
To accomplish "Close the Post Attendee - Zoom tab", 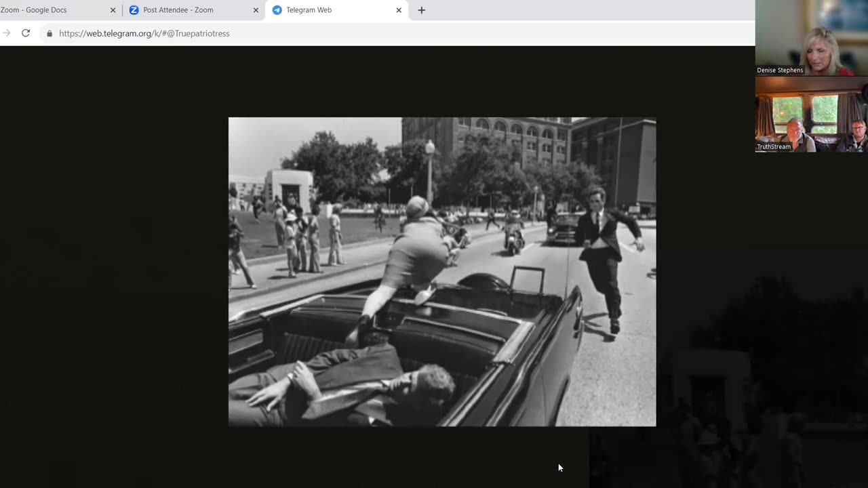I will [256, 10].
